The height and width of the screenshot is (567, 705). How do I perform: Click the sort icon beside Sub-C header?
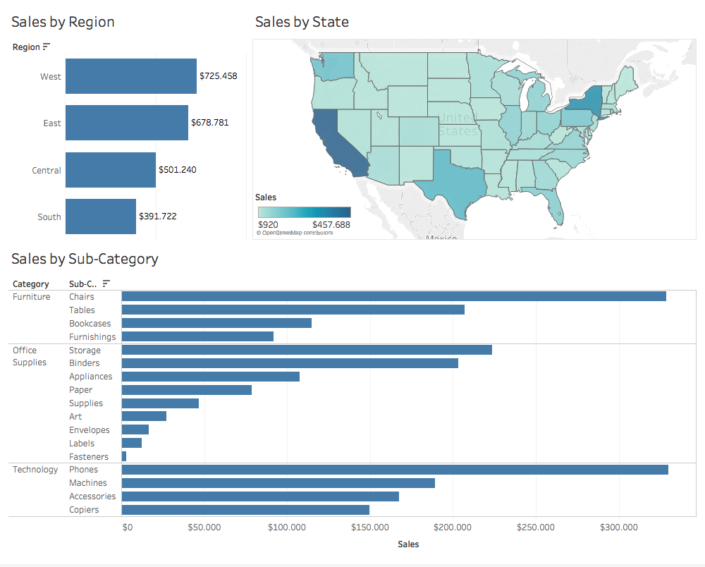coord(106,283)
